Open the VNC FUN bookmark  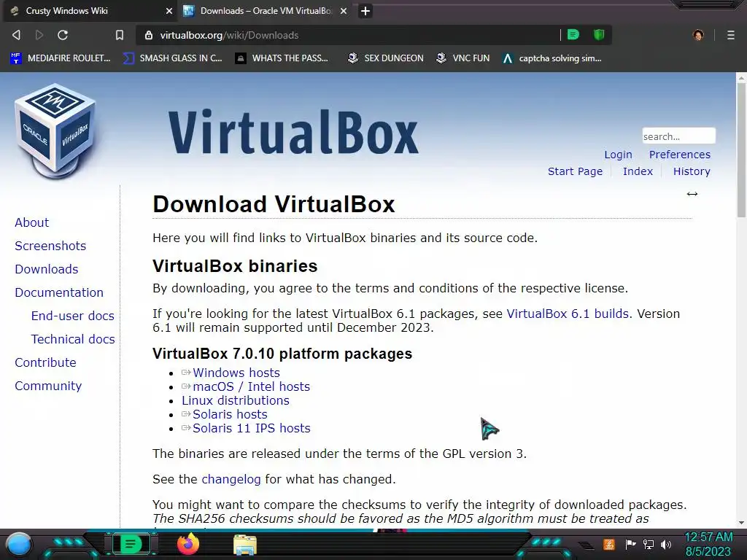463,58
